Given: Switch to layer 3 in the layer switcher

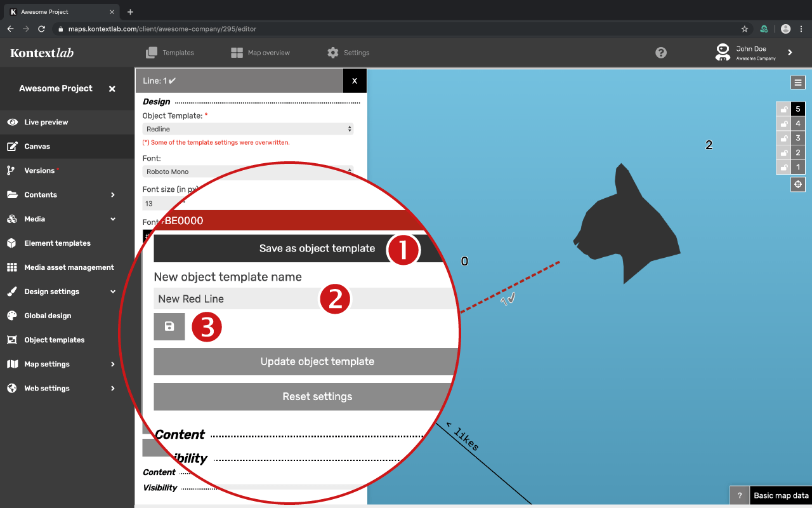Looking at the screenshot, I should pos(798,138).
